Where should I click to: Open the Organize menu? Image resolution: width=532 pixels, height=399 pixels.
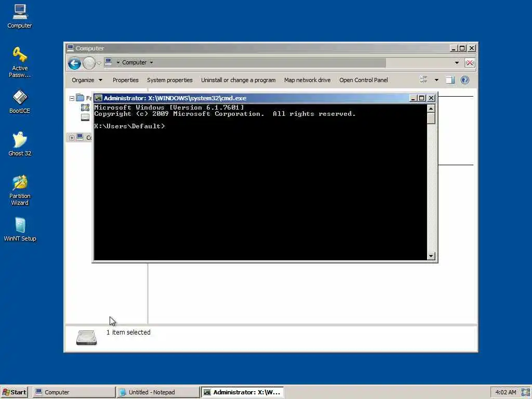[x=87, y=80]
